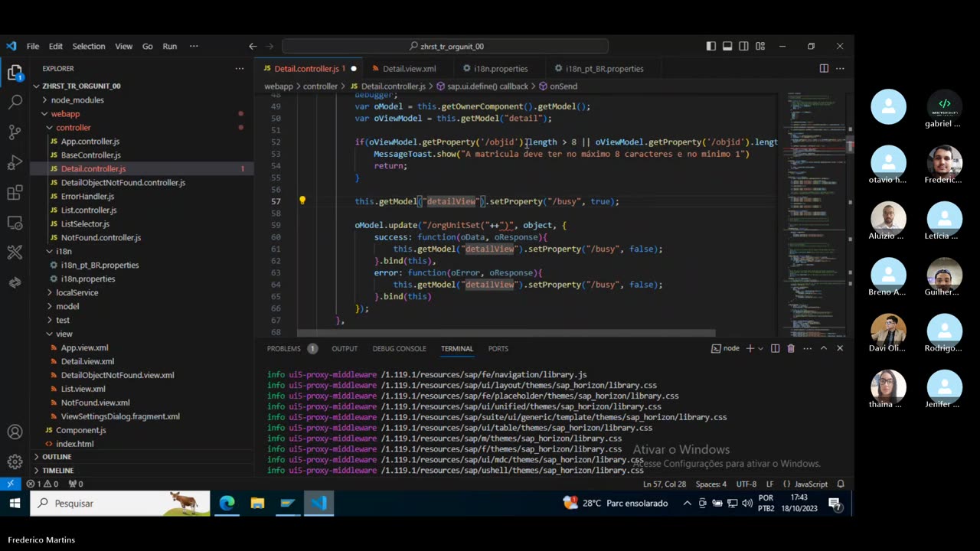Open the Run menu
Screen dimensions: 980x551
pos(170,46)
